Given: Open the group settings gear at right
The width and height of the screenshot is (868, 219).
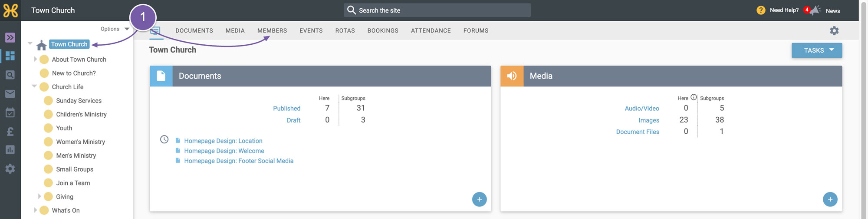Looking at the screenshot, I should tap(834, 30).
